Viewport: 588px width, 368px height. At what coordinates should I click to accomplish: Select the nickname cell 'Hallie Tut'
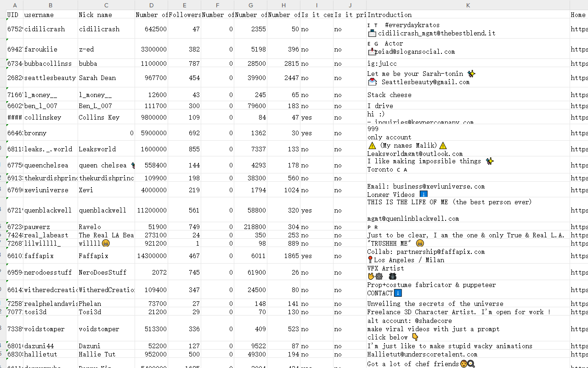click(x=106, y=354)
